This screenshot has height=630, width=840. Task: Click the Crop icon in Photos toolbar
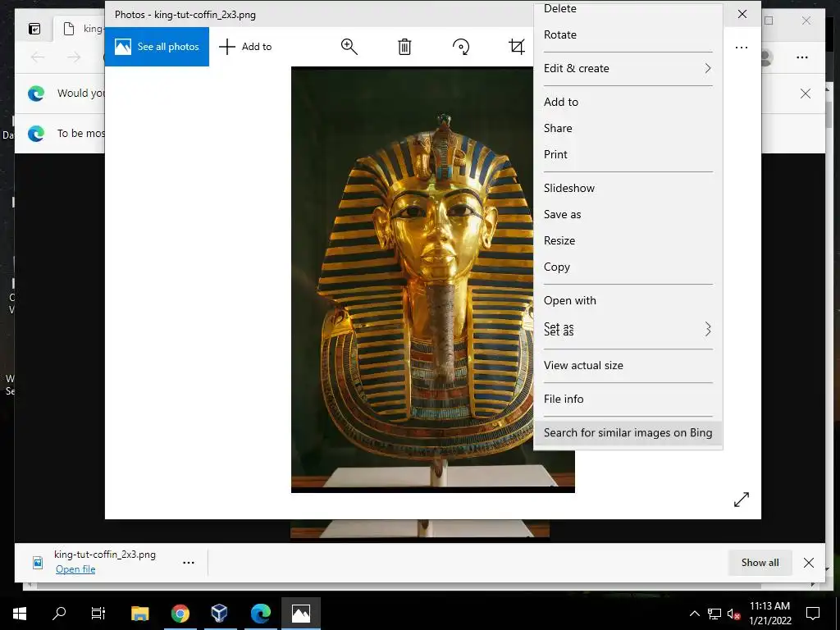click(517, 47)
